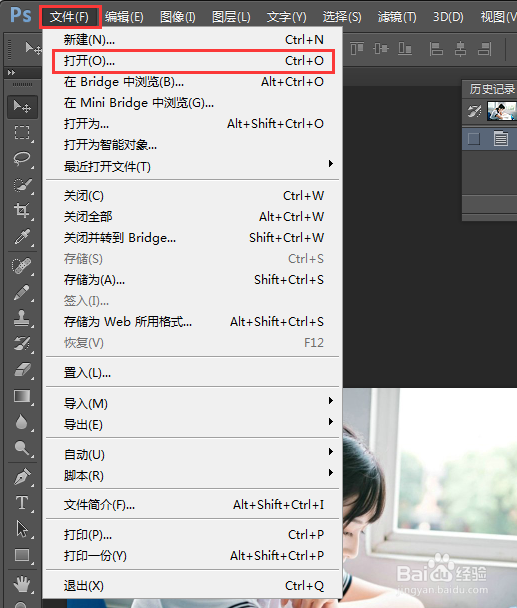Select the Eraser tool
This screenshot has width=517, height=608.
(x=22, y=370)
